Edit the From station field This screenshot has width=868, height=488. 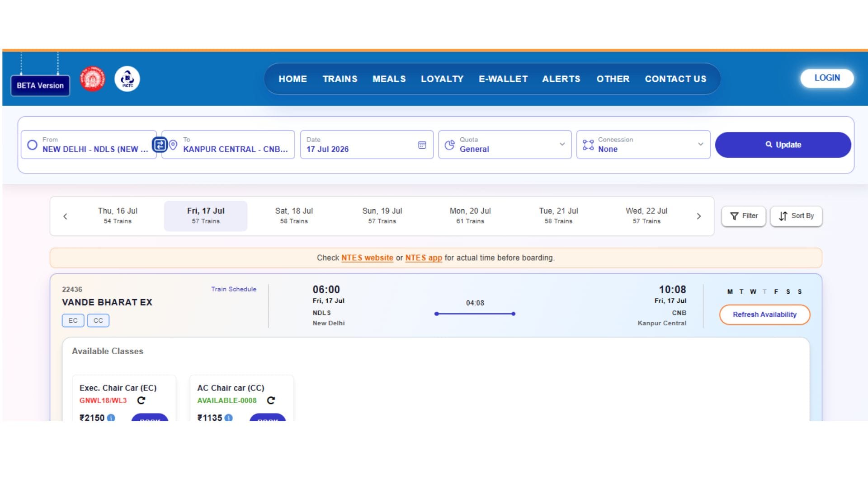[x=89, y=145]
